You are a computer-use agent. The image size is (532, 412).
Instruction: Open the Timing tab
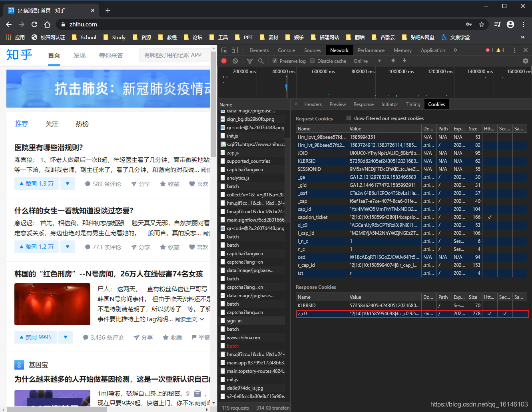pyautogui.click(x=413, y=104)
